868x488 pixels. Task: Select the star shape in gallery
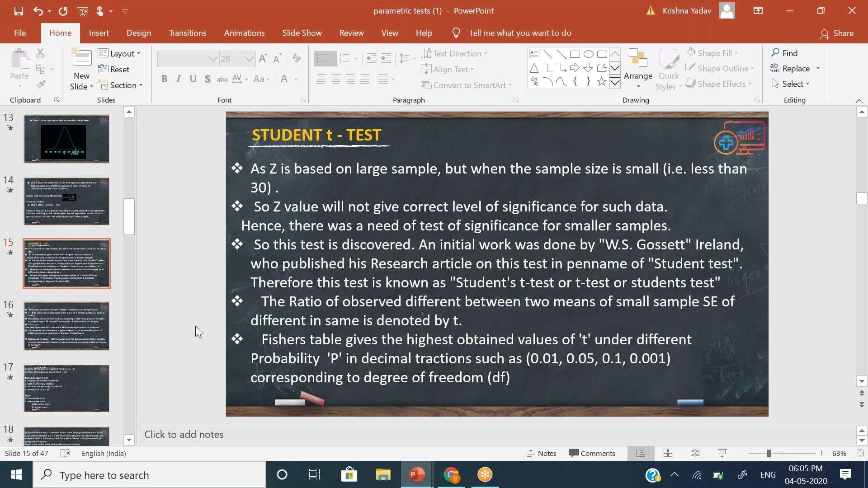[x=601, y=81]
